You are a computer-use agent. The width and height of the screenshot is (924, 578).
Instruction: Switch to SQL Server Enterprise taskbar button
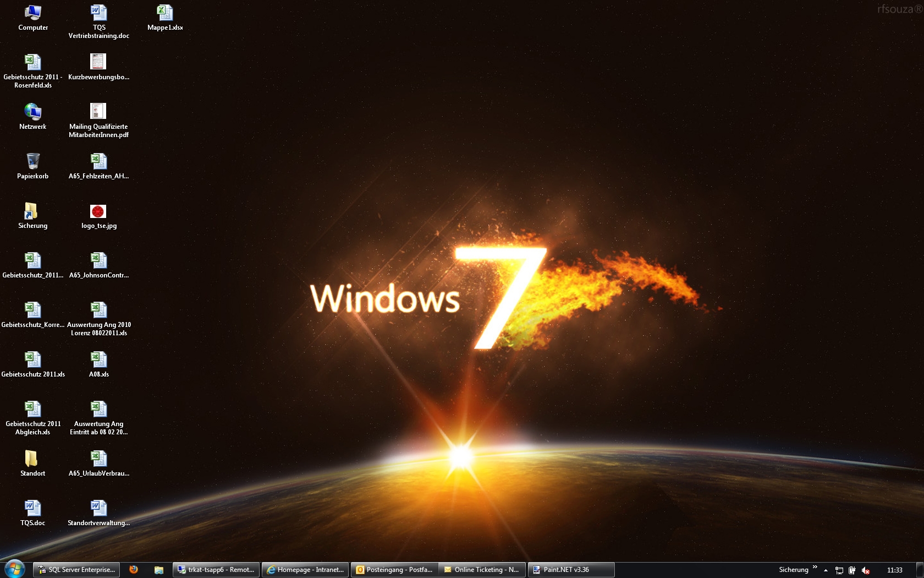pos(76,570)
